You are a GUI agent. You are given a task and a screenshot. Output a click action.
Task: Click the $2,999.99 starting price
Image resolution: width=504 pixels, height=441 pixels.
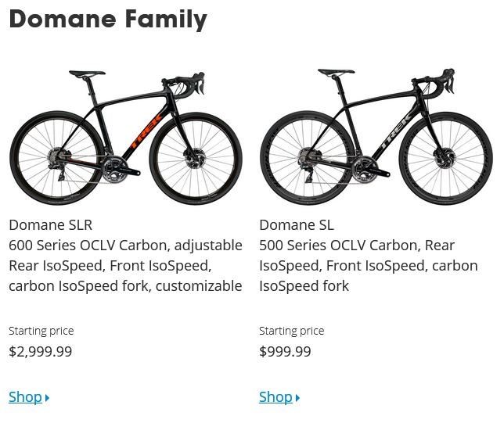point(41,352)
